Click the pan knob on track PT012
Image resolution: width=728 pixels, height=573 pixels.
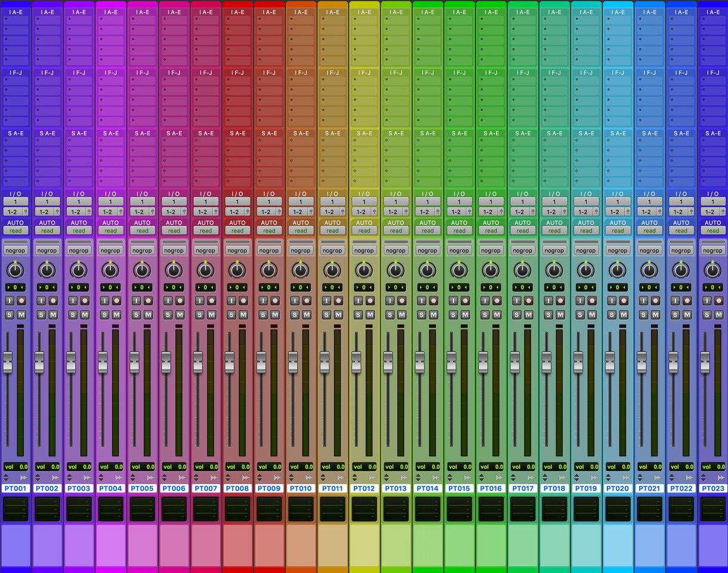(364, 270)
